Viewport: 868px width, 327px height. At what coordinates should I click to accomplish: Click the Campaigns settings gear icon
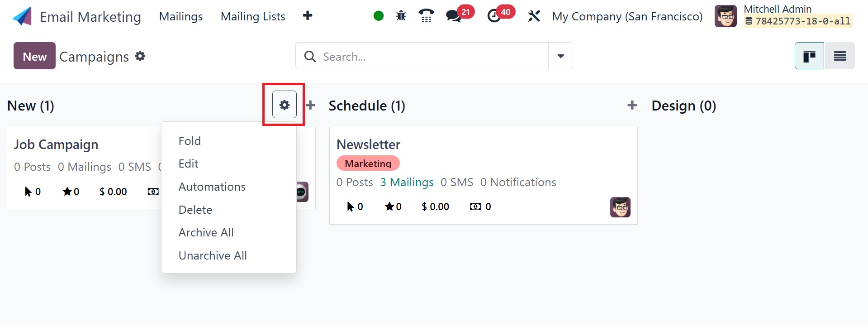(140, 56)
